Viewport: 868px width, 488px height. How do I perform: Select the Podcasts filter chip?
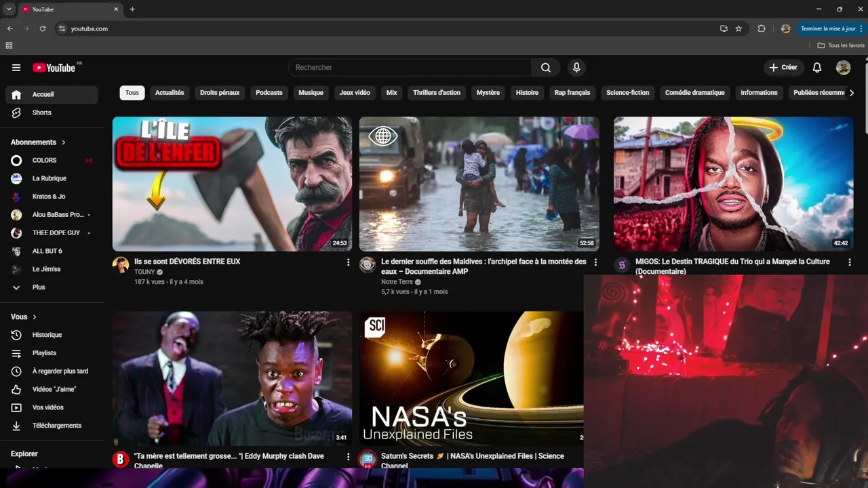[269, 93]
